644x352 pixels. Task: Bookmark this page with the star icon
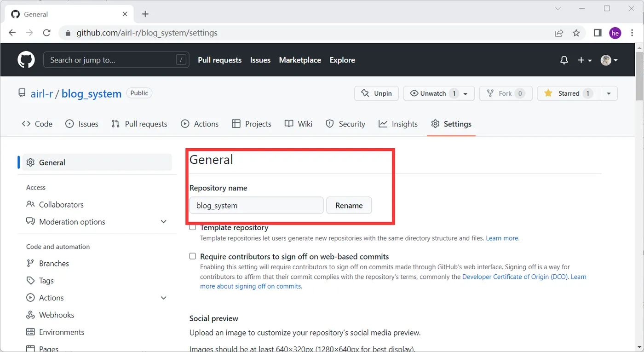click(576, 33)
